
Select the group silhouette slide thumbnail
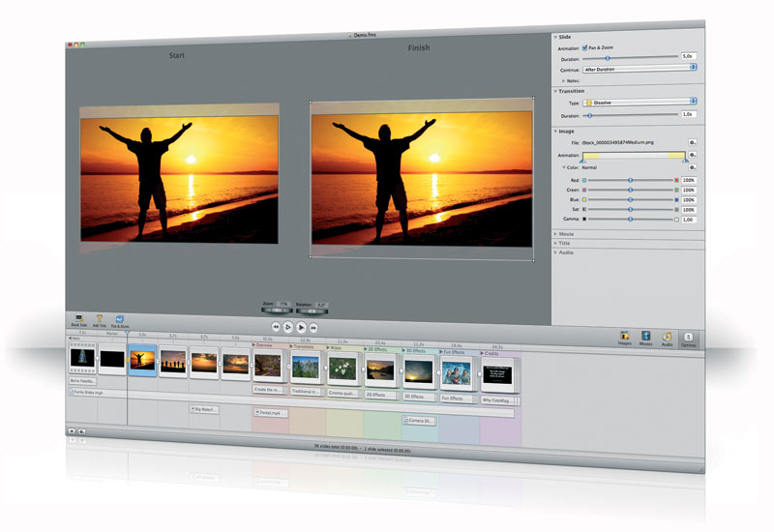click(x=173, y=362)
